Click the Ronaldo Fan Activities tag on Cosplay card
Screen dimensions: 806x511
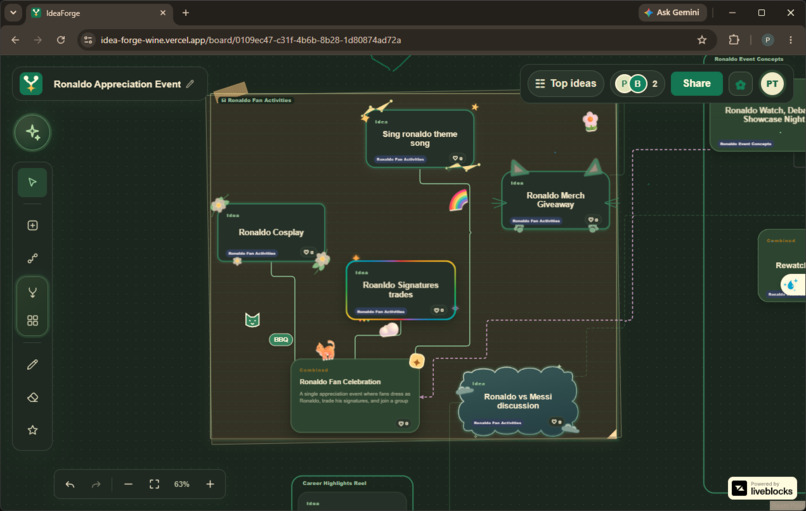[x=252, y=253]
